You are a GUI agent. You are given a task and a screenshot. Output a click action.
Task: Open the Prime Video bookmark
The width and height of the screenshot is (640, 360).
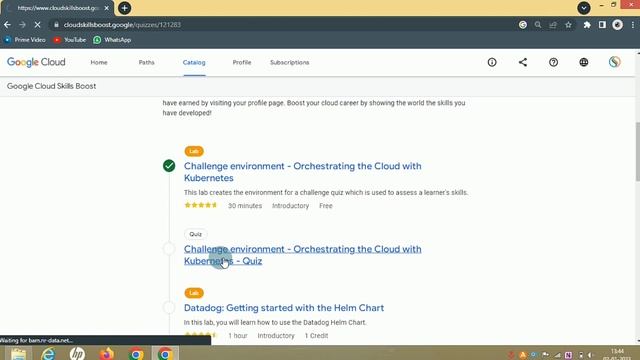click(24, 40)
